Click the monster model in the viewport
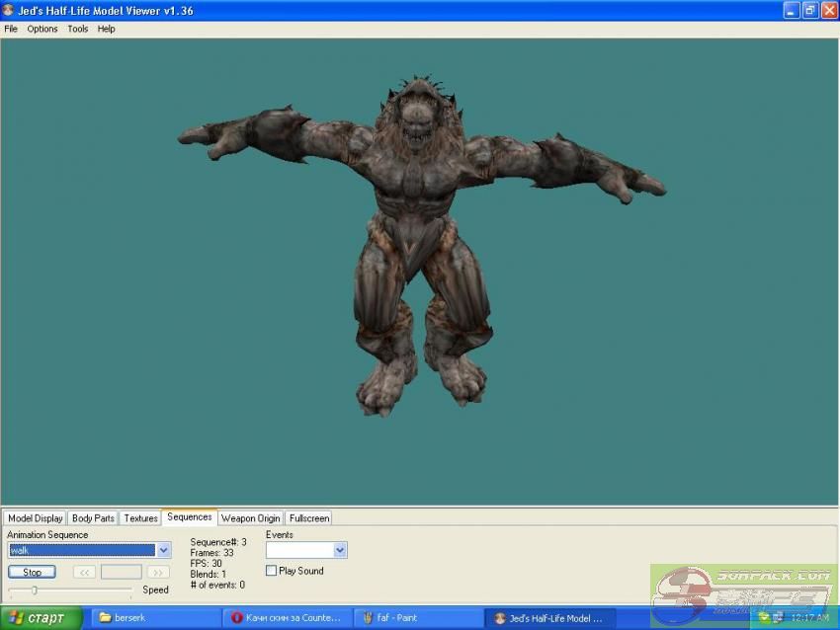 pyautogui.click(x=421, y=246)
